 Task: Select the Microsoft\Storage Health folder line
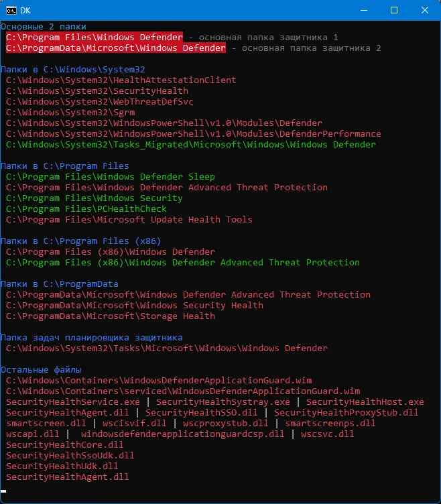[110, 316]
